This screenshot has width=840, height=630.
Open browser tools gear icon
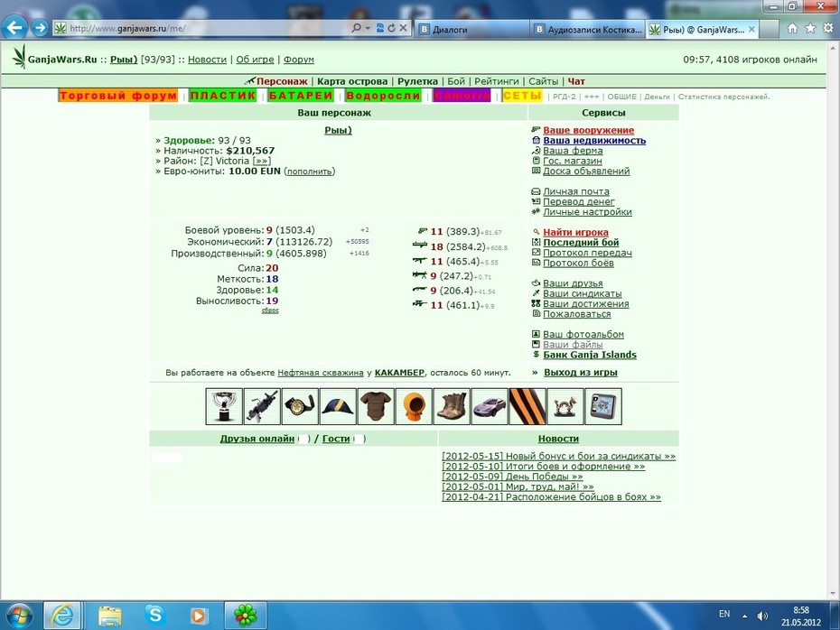(828, 28)
